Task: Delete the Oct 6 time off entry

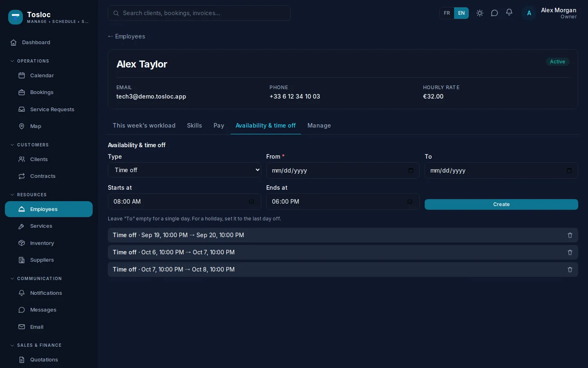Action: point(570,252)
